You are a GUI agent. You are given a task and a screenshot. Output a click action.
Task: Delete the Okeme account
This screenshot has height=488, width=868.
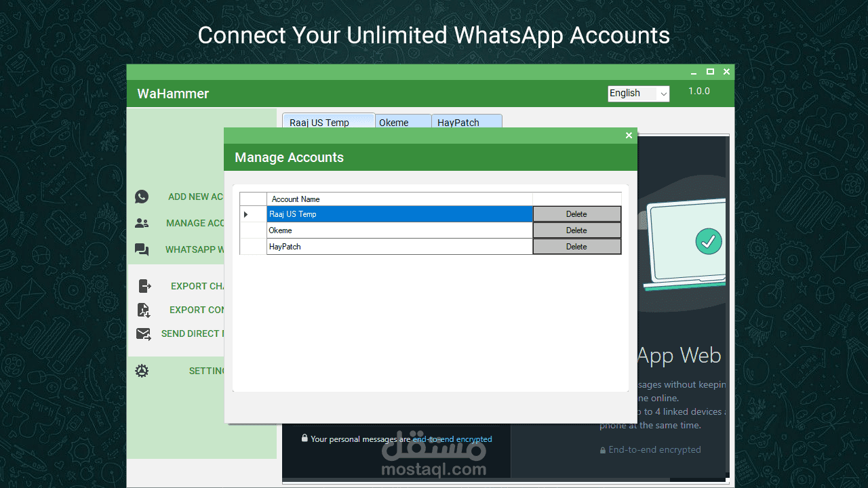coord(576,230)
